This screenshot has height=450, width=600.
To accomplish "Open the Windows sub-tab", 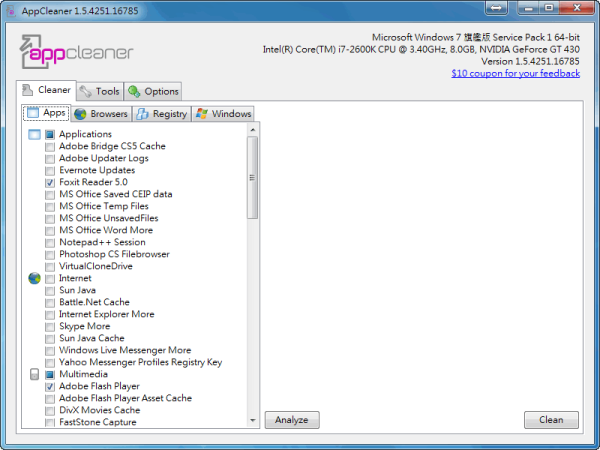I will [223, 114].
